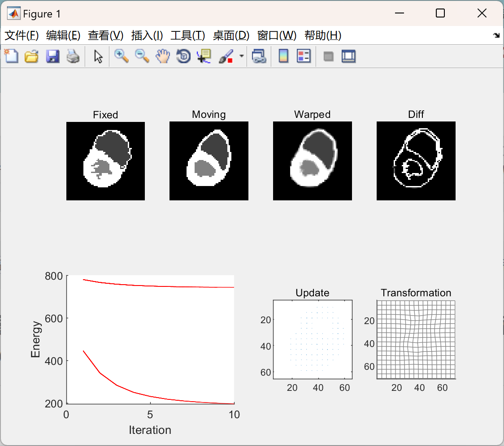Click the 'Energy' y-axis label
Image resolution: width=504 pixels, height=446 pixels.
click(35, 339)
